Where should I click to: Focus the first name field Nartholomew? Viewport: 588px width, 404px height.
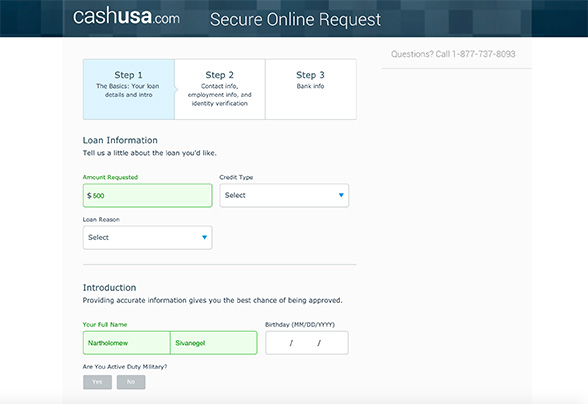tap(126, 343)
